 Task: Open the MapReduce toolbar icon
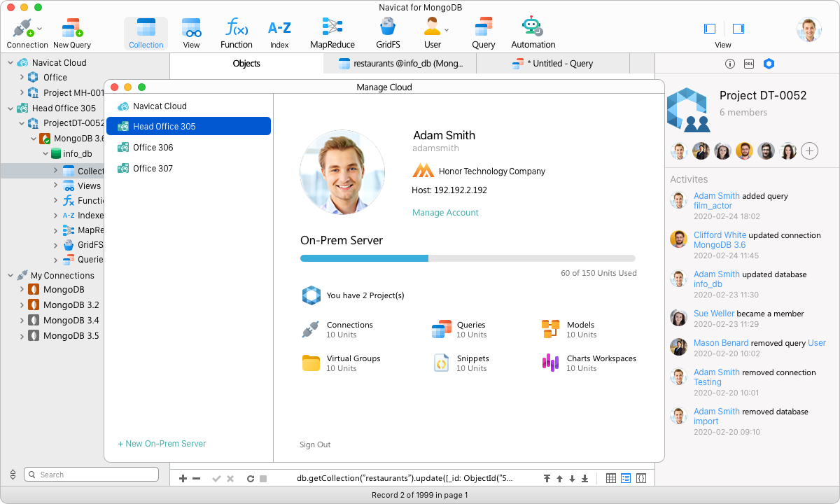tap(332, 33)
